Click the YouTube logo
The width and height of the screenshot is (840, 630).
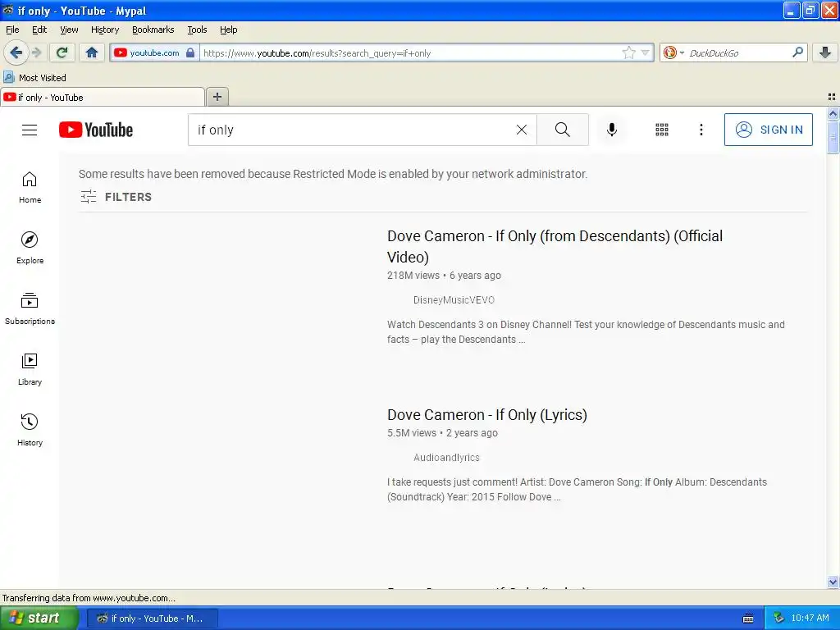coord(96,130)
